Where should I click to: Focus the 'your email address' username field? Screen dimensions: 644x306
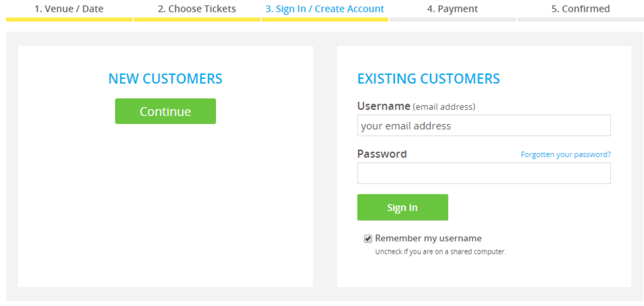pos(483,126)
